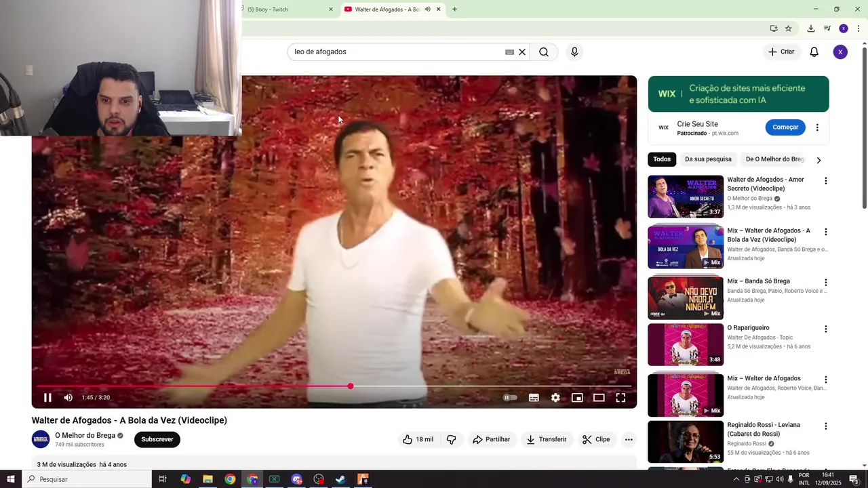Click the Transferir download button
Image resolution: width=868 pixels, height=488 pixels.
point(547,439)
